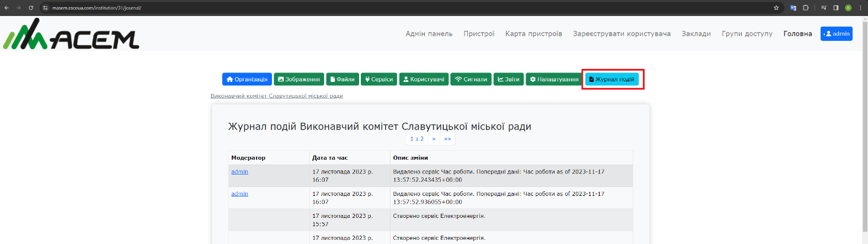Open the Організація tab button
Viewport: 868px width, 244px height.
(x=247, y=79)
